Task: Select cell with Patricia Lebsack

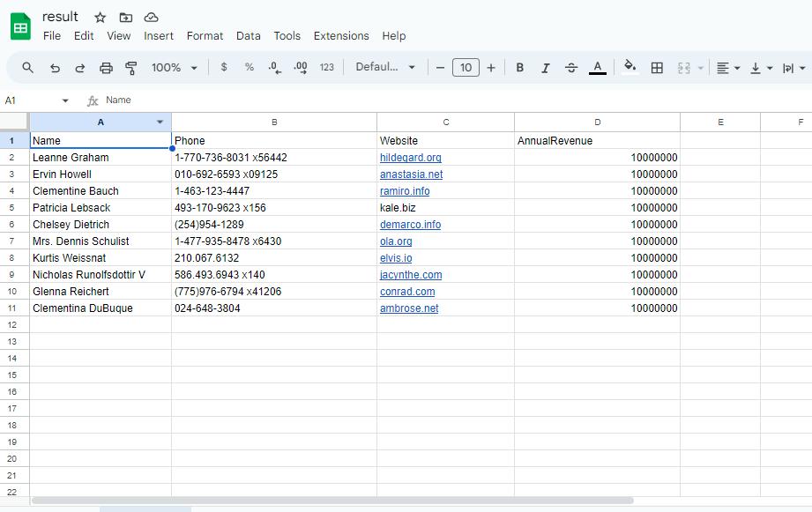Action: [x=101, y=208]
